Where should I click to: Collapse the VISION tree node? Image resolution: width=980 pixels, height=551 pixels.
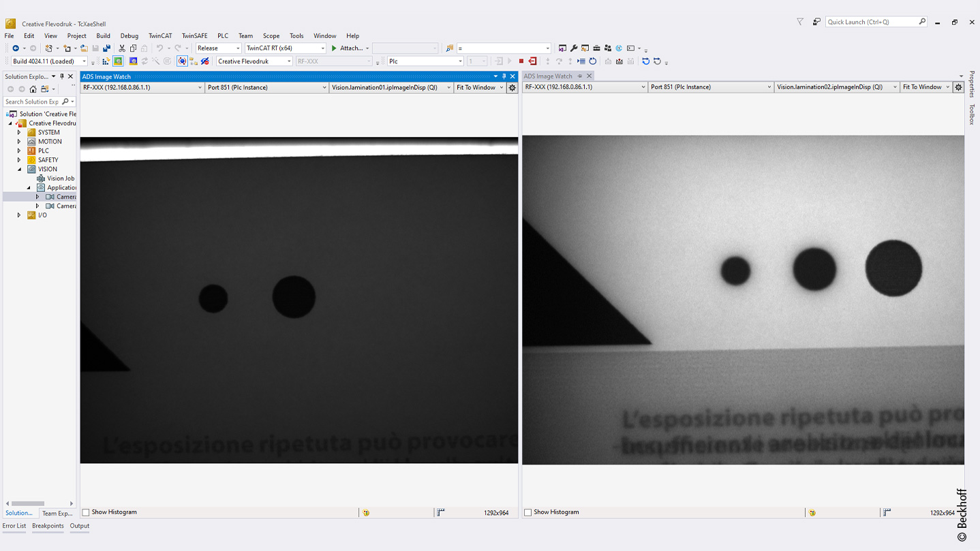click(19, 169)
